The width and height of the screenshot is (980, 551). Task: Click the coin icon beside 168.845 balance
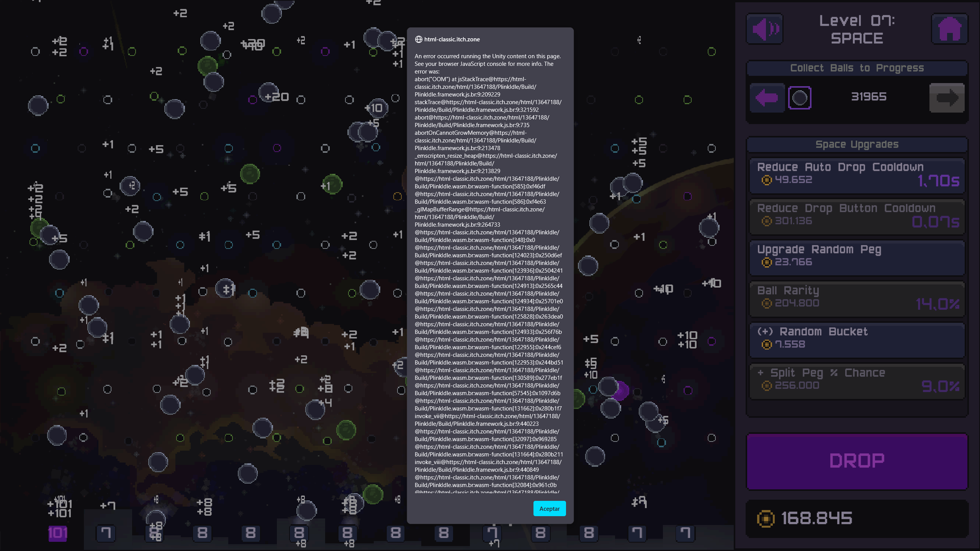pos(766,519)
